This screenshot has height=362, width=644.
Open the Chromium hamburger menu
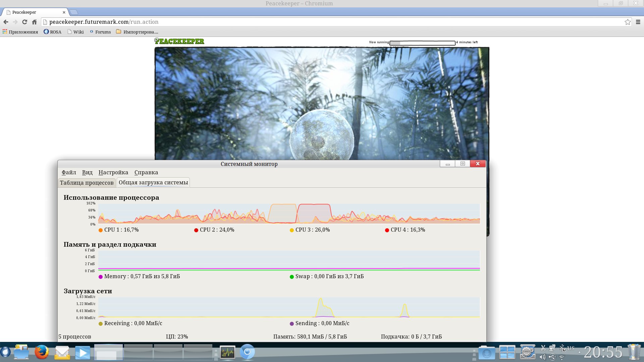pyautogui.click(x=638, y=22)
